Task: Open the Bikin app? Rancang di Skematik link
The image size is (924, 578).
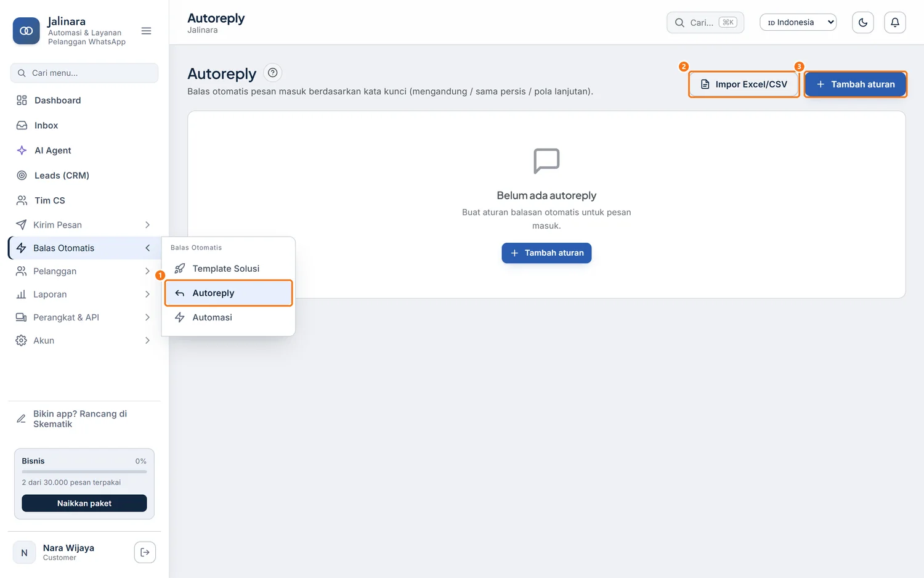Action: (84, 419)
